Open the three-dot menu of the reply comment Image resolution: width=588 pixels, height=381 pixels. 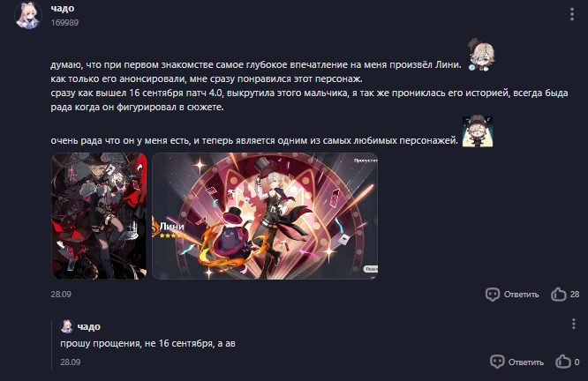573,324
